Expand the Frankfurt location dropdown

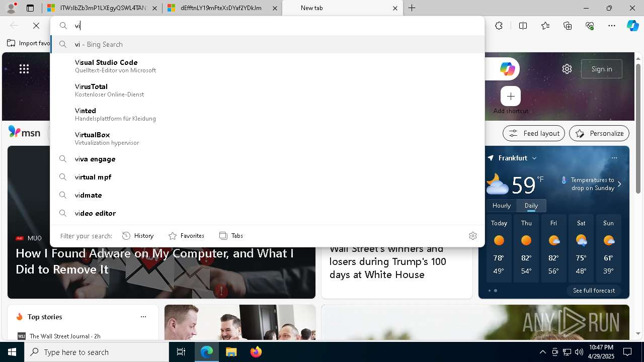pos(534,158)
